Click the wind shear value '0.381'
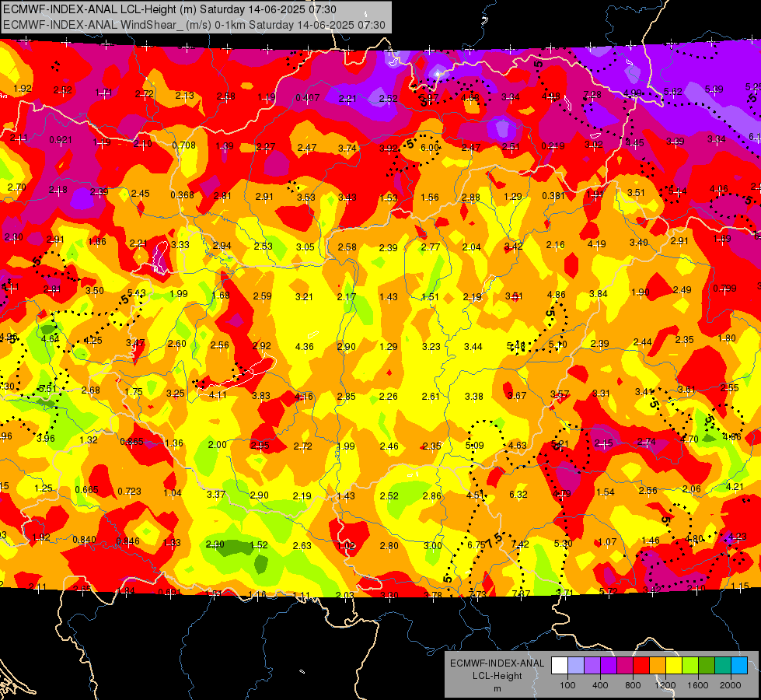Viewport: 761px width, 700px height. click(553, 196)
